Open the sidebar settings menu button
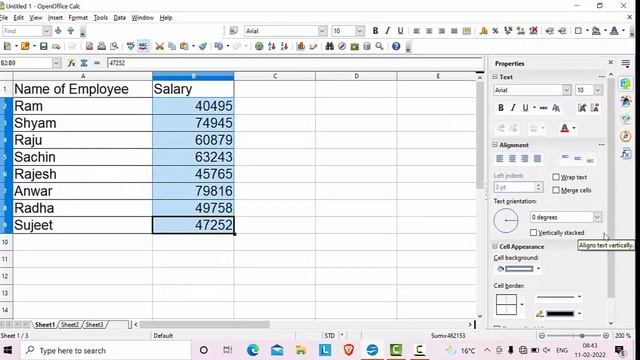The height and width of the screenshot is (360, 640). tap(626, 64)
